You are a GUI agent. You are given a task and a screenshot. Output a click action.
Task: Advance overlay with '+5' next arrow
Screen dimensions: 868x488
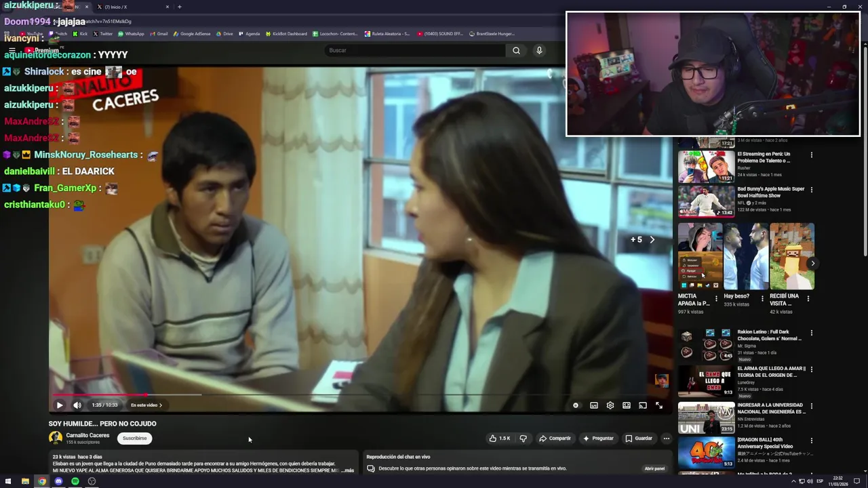652,240
